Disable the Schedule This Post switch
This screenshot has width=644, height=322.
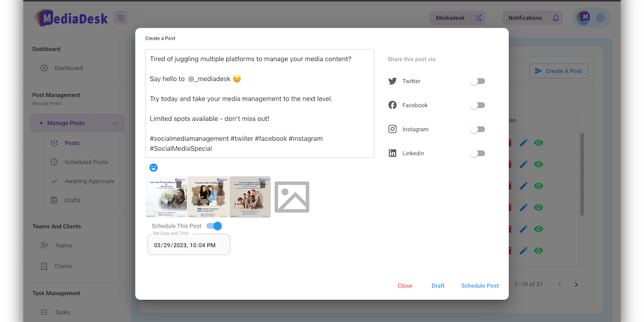tap(214, 226)
